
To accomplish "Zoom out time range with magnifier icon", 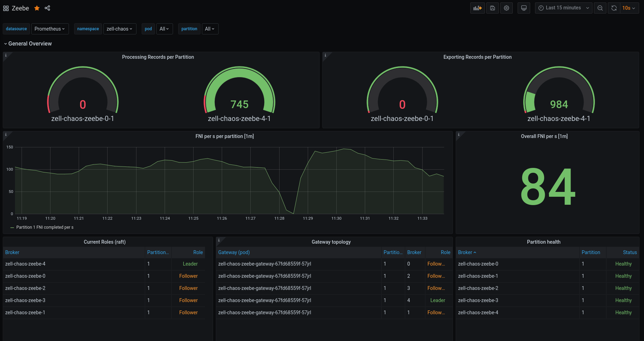I will (600, 8).
